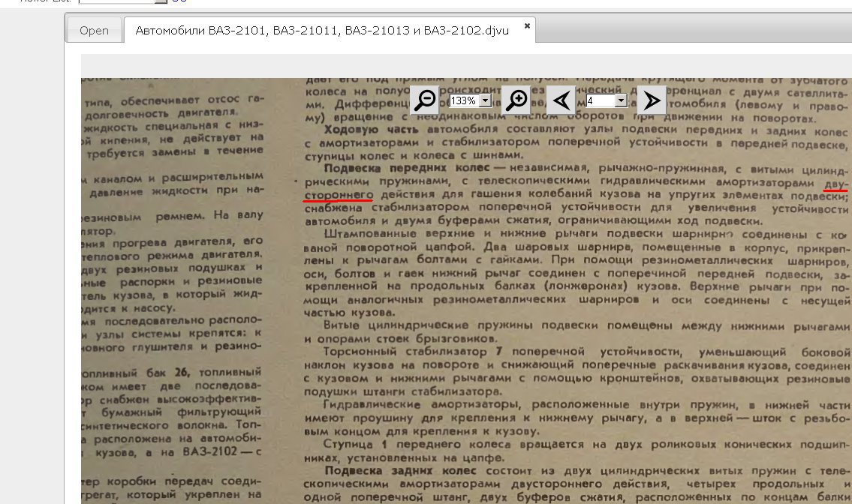852x504 pixels.
Task: Click the bold heading "Подвеска задних колес"
Action: (402, 471)
